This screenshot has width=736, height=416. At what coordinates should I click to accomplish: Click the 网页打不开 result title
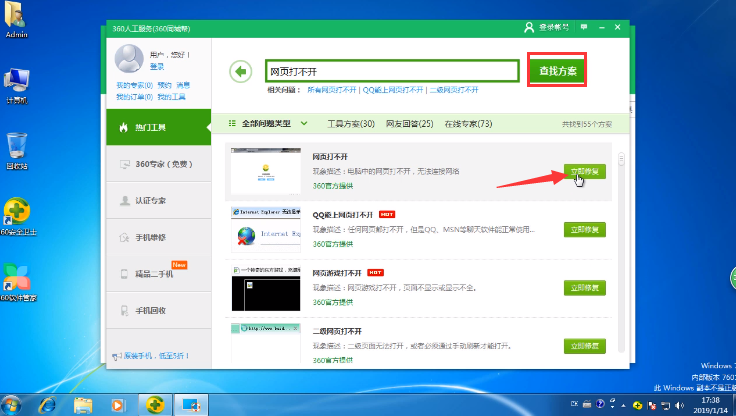click(330, 157)
